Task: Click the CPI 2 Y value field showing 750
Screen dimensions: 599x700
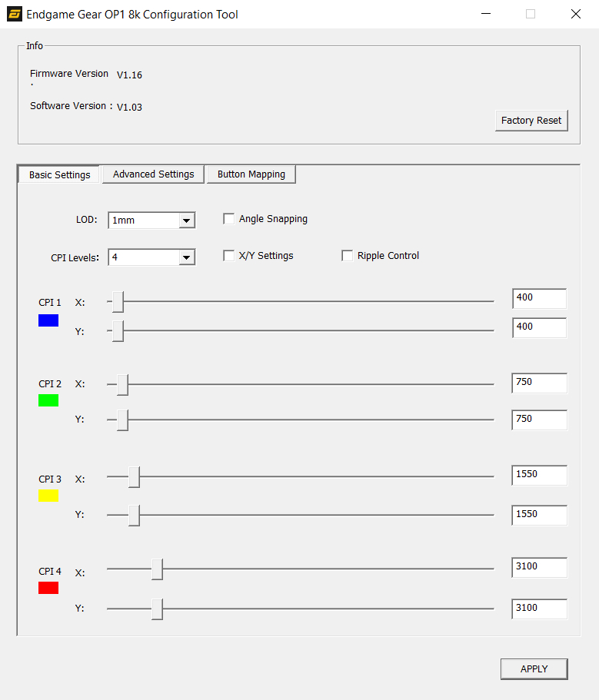Action: pyautogui.click(x=539, y=420)
